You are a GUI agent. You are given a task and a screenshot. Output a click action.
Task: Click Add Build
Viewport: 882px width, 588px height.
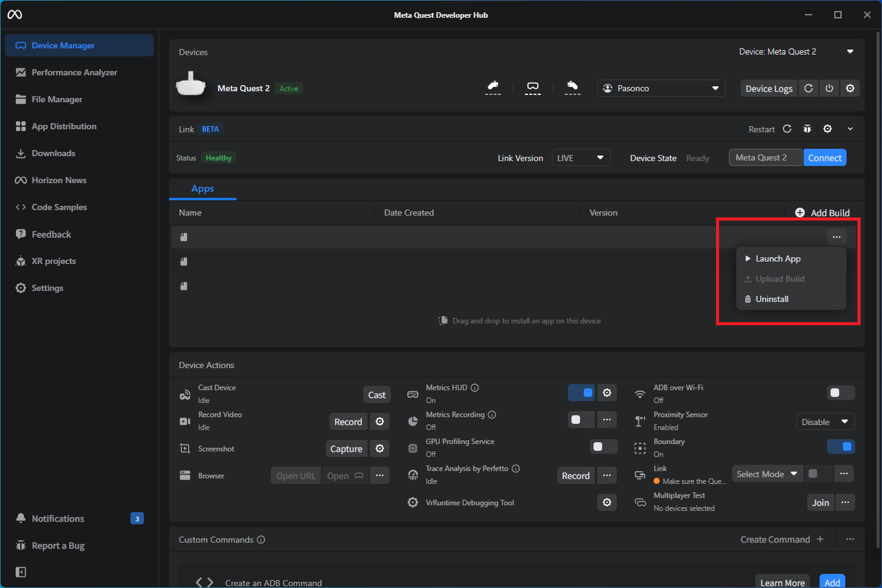pyautogui.click(x=823, y=213)
